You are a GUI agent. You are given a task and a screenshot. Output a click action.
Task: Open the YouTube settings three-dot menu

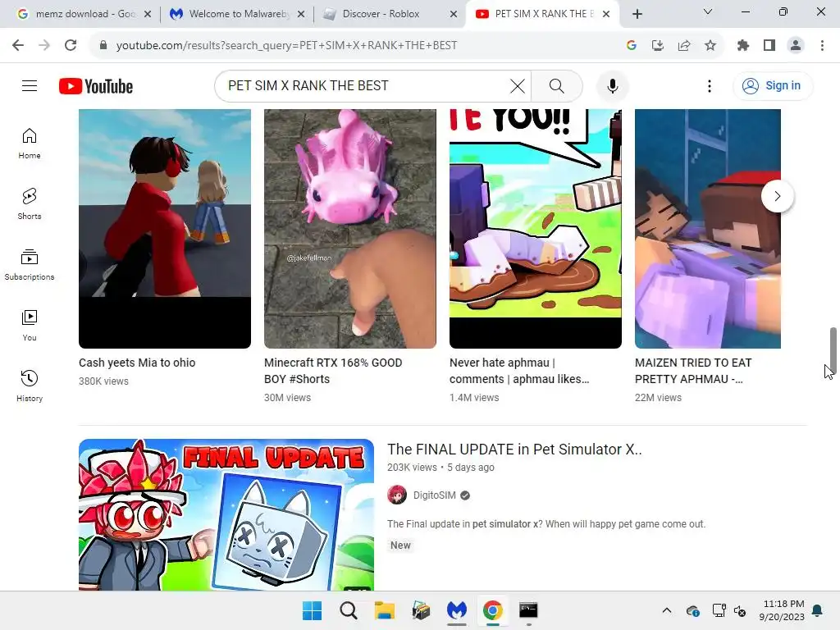click(710, 85)
